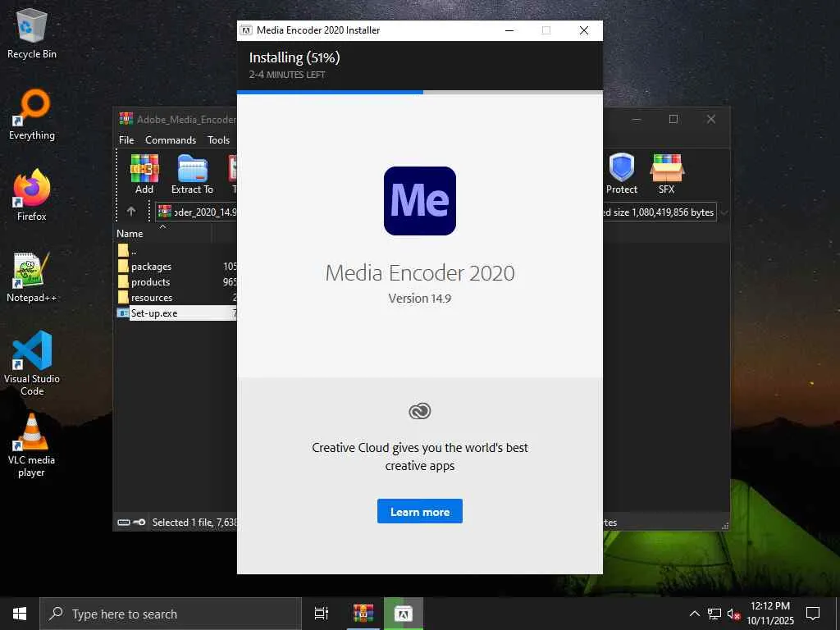Select the VLC media player shortcut
This screenshot has height=630, width=840.
32,445
